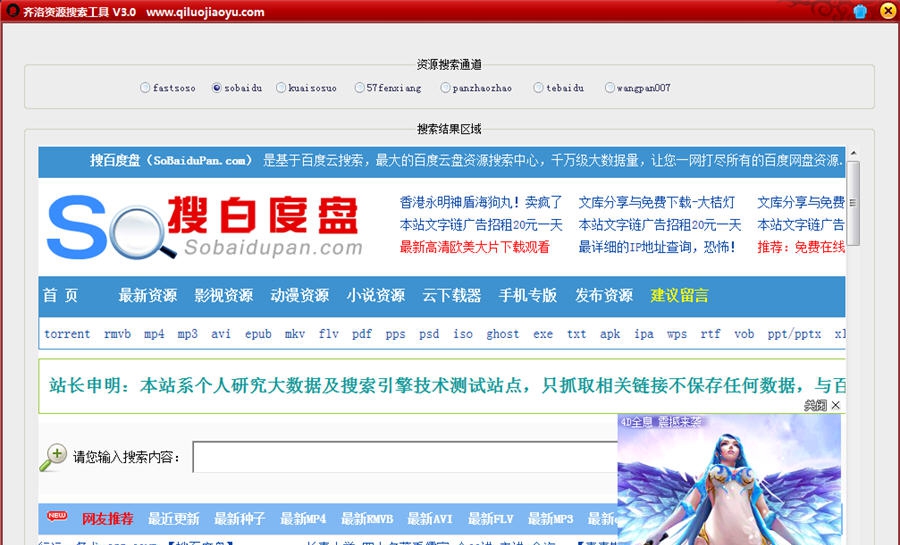The width and height of the screenshot is (900, 545).
Task: Click the app logo icon in title bar
Action: [x=13, y=10]
